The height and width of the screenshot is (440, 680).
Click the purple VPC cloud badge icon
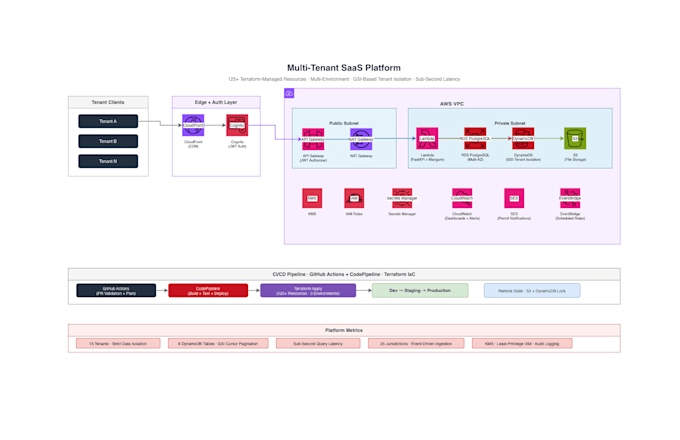coord(289,93)
